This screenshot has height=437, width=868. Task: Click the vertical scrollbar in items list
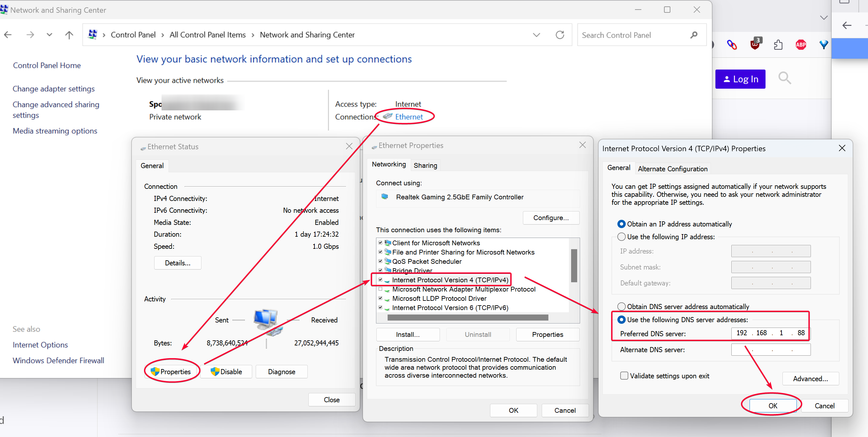(x=574, y=266)
